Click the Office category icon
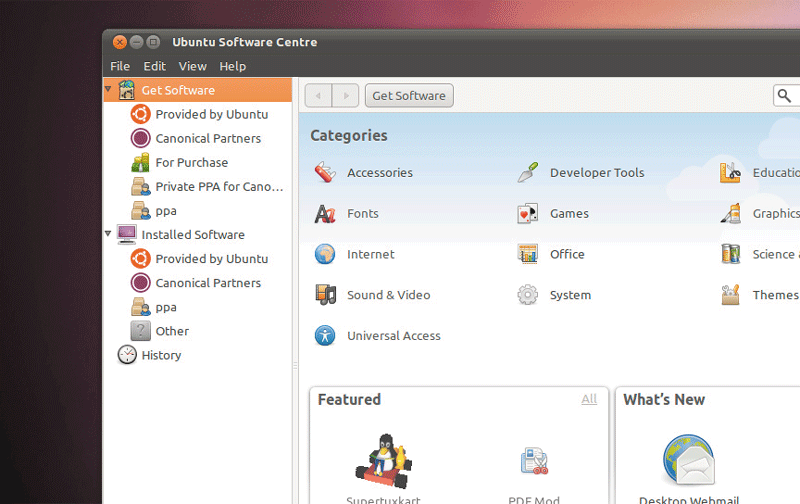The height and width of the screenshot is (504, 800). click(x=528, y=254)
